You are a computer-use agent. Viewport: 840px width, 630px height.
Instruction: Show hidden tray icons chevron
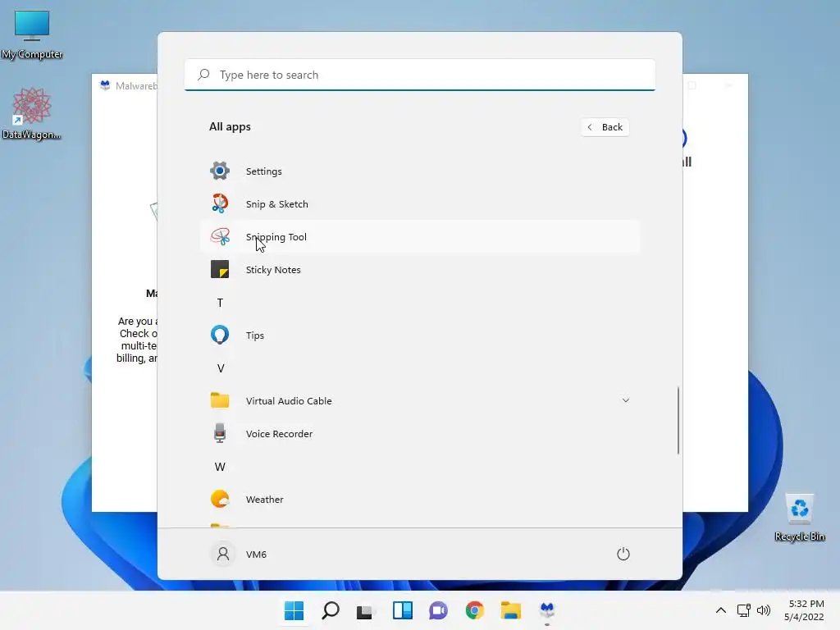coord(721,610)
